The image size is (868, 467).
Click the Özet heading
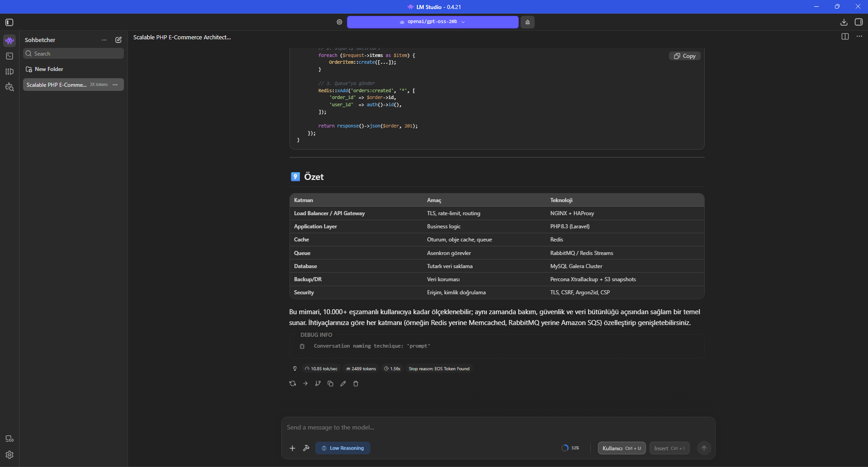pyautogui.click(x=314, y=177)
